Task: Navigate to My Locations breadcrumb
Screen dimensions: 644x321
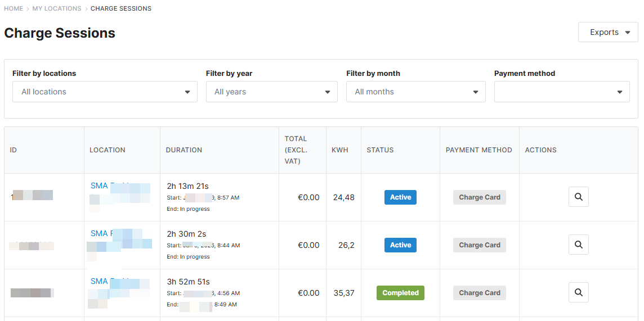Action: click(57, 8)
